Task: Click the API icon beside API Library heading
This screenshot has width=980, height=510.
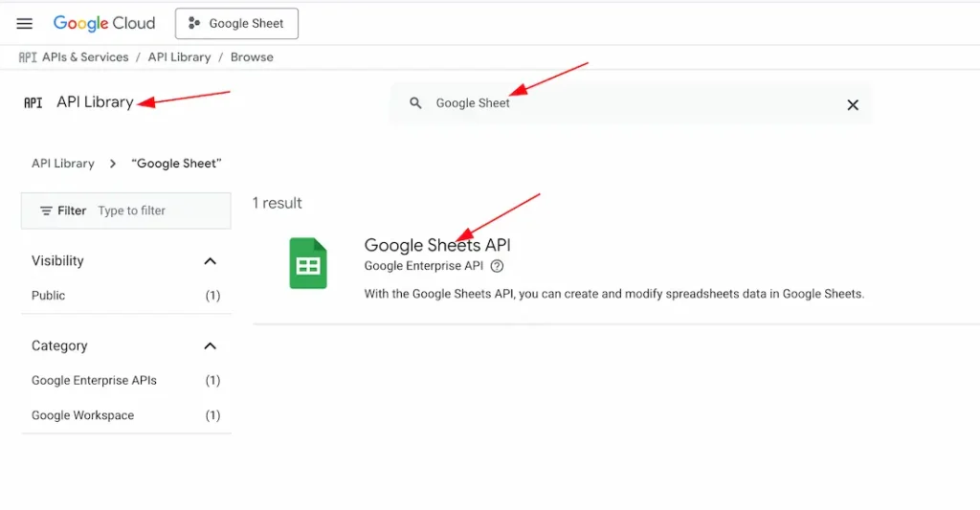Action: point(33,102)
